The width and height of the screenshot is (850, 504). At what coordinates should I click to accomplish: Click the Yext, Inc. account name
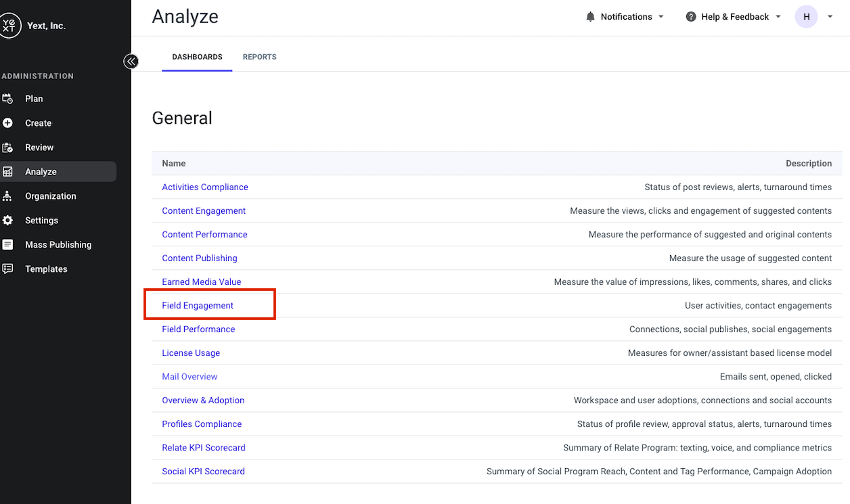click(x=46, y=26)
